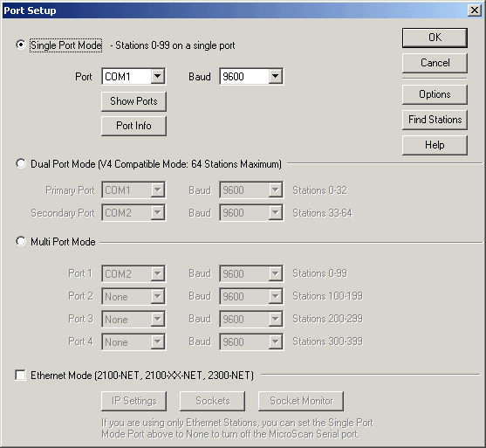The image size is (486, 448).
Task: Expand the Primary Port COM1 dropdown
Action: (133, 190)
